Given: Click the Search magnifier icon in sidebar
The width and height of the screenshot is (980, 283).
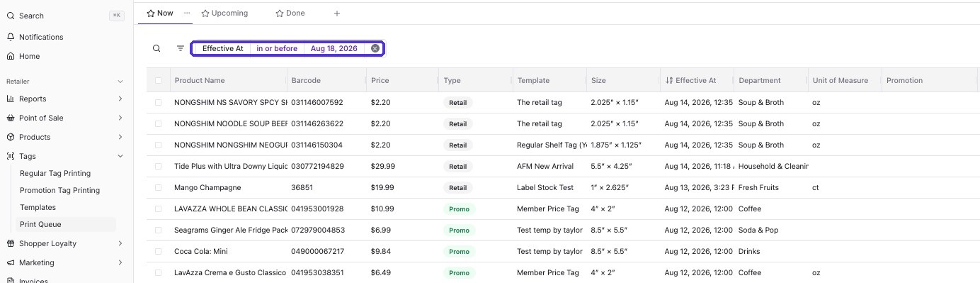Looking at the screenshot, I should (x=11, y=16).
